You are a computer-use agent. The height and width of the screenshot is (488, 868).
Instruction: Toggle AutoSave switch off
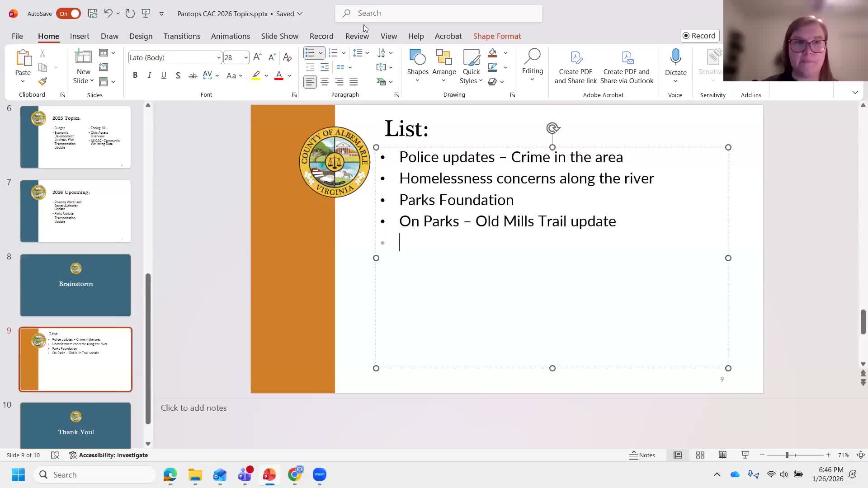[69, 14]
